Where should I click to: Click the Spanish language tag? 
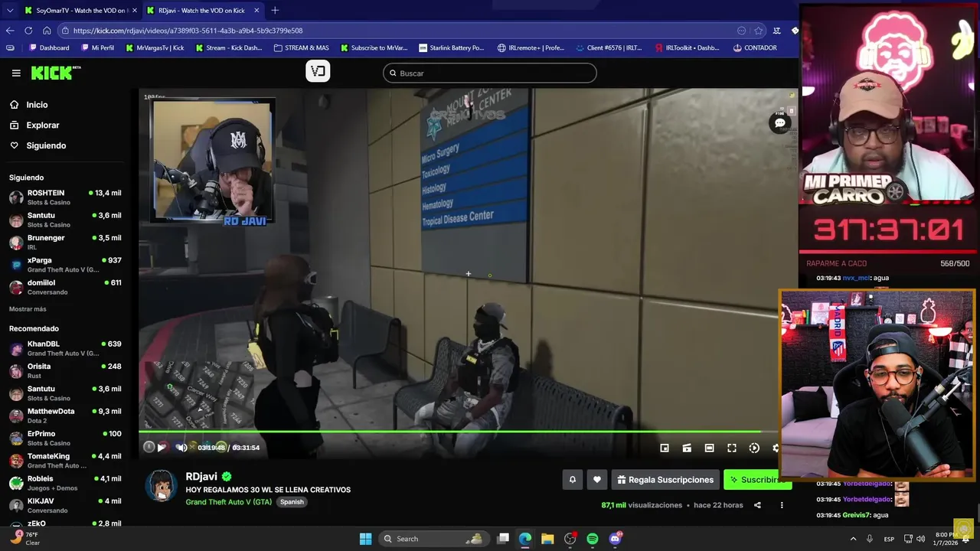point(292,502)
